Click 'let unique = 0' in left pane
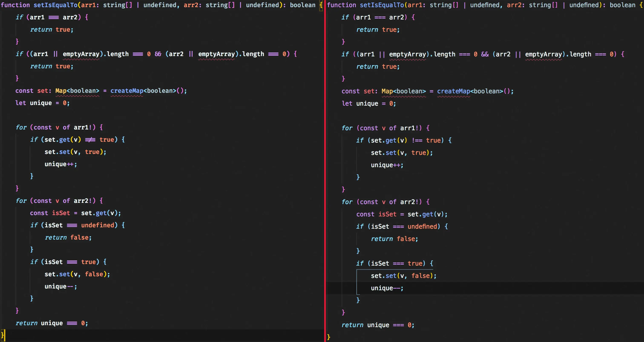The width and height of the screenshot is (644, 342). (42, 103)
